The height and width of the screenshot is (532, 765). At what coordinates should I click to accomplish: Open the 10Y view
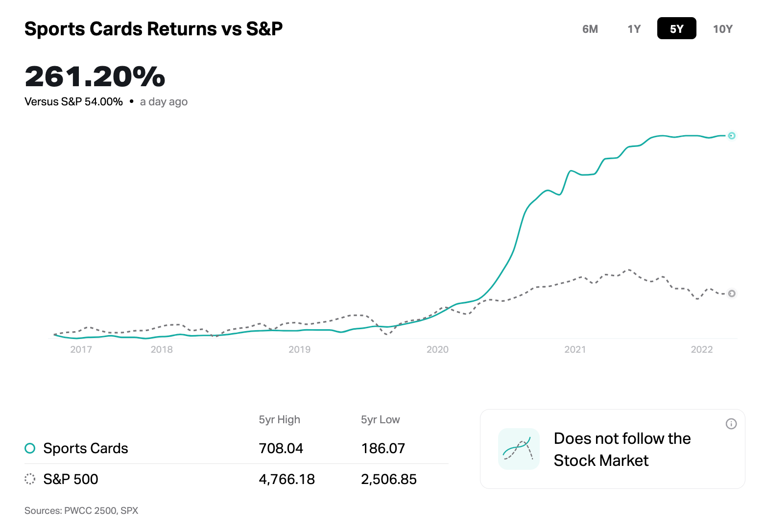[x=722, y=28]
